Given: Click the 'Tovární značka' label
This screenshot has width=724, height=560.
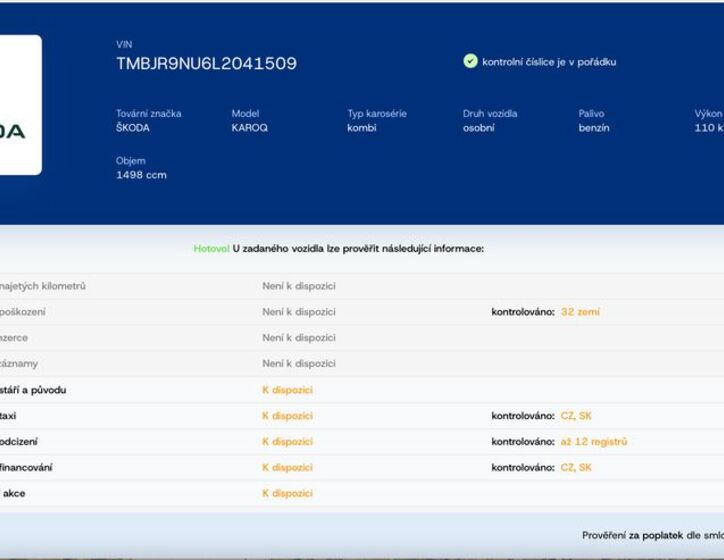Looking at the screenshot, I should tap(149, 114).
